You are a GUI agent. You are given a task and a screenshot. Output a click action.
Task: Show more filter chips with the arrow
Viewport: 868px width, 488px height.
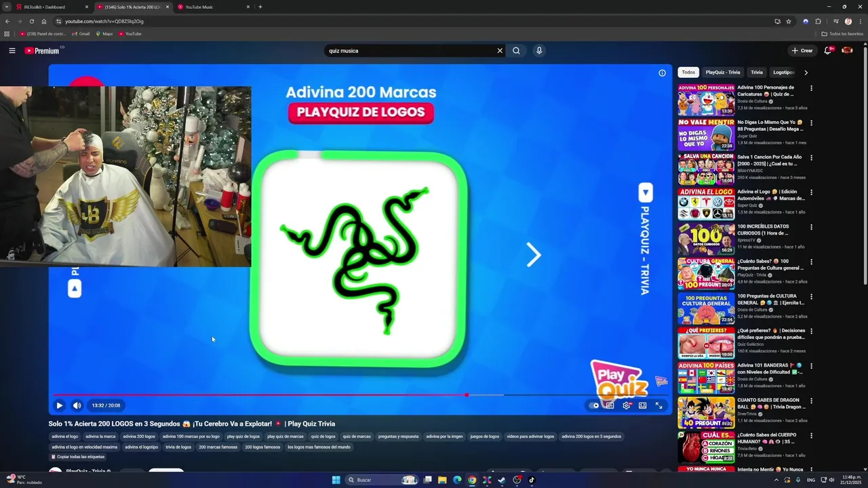806,73
